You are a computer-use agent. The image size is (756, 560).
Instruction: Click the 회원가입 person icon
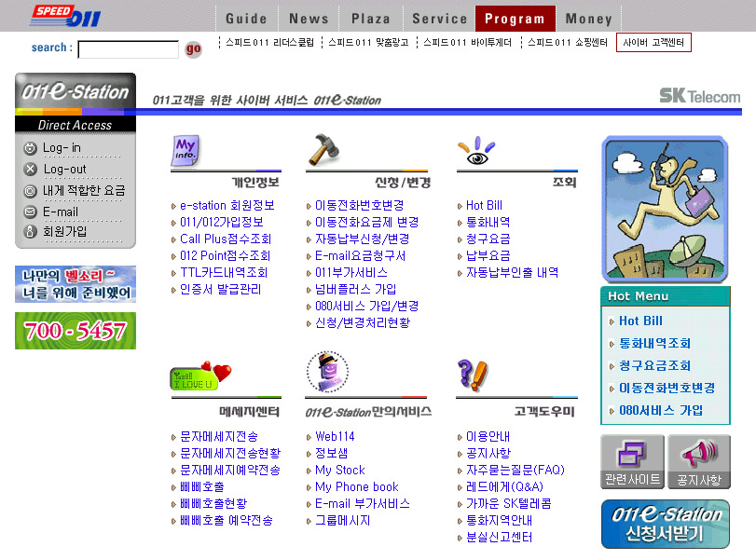31,232
